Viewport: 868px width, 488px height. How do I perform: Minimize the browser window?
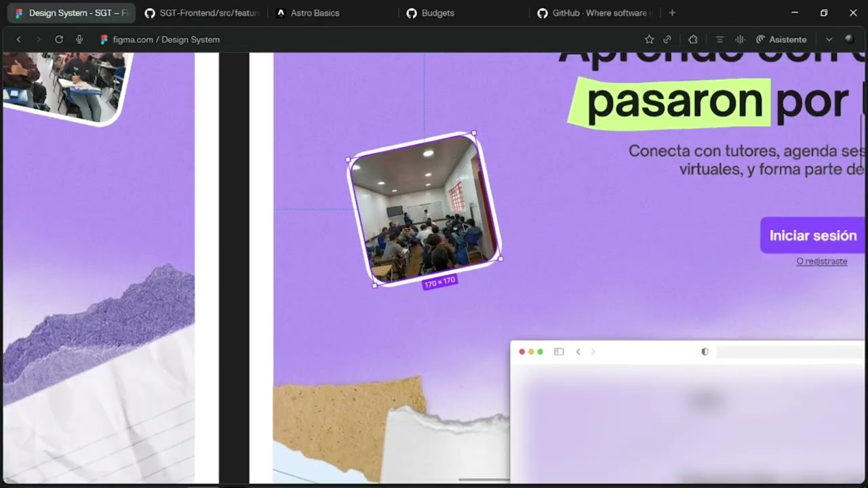[795, 13]
